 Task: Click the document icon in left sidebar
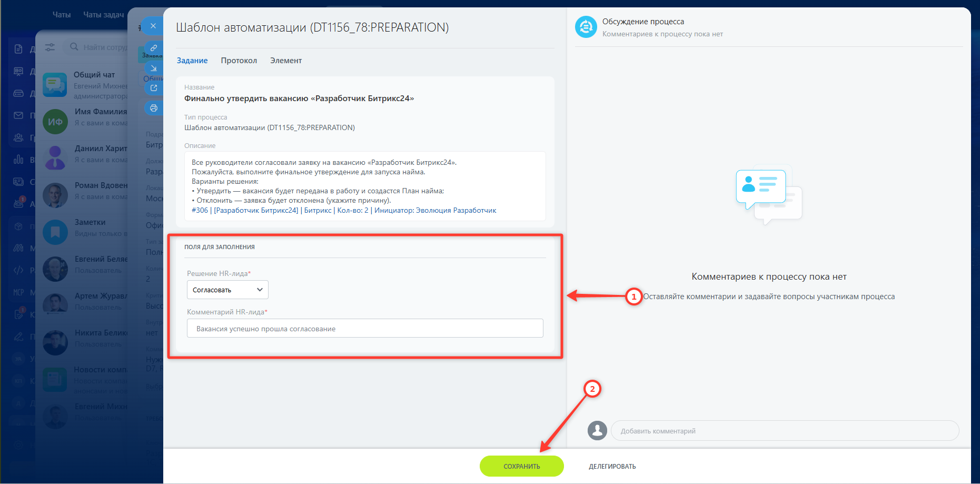(x=18, y=49)
